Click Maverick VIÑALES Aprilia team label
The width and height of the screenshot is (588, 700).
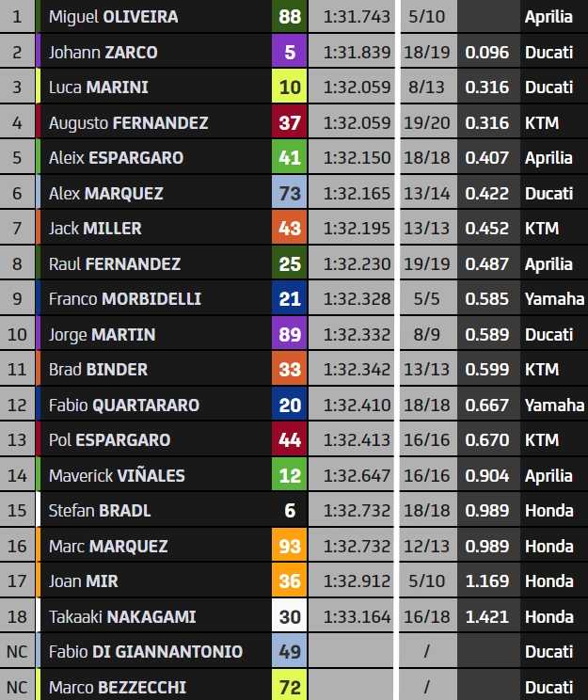pos(548,476)
